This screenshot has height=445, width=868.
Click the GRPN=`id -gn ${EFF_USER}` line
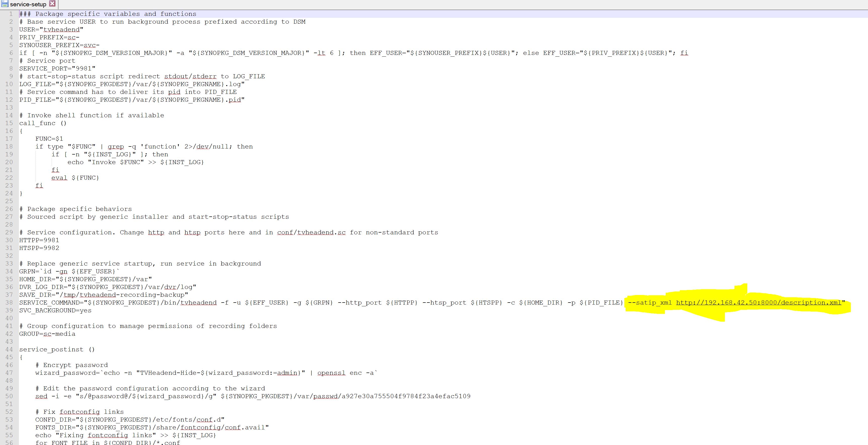click(69, 272)
